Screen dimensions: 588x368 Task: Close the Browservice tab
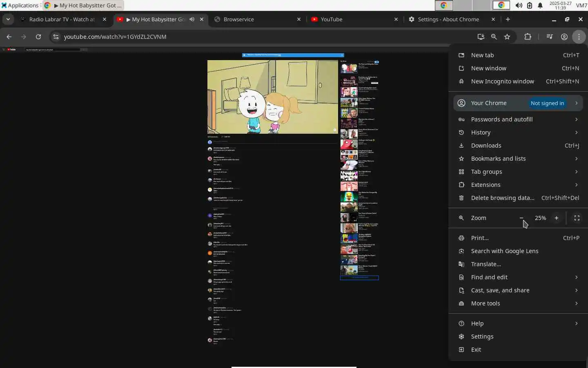[299, 19]
